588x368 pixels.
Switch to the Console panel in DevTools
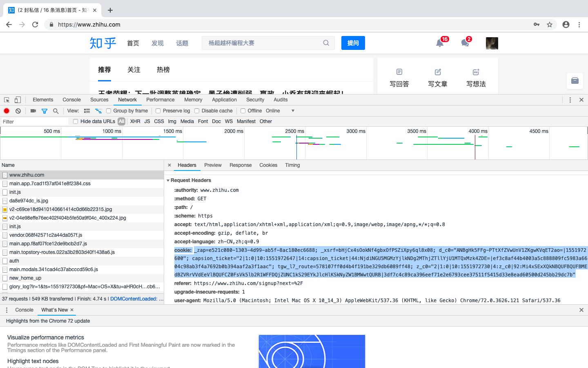(x=71, y=99)
